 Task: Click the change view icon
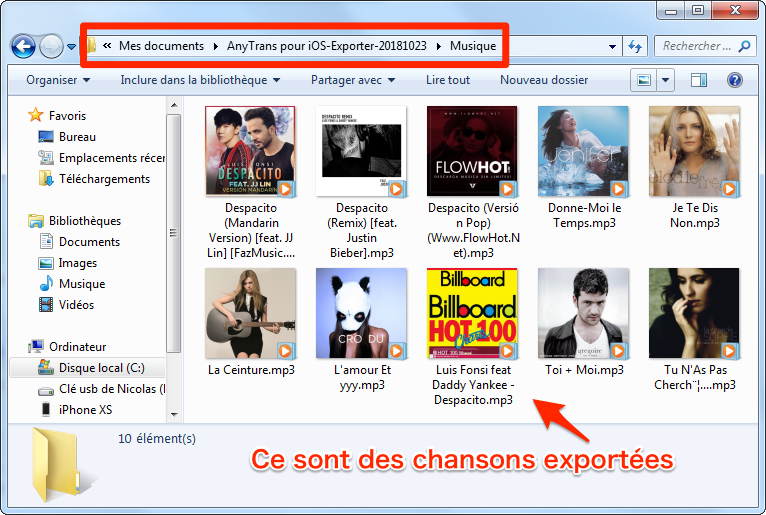[x=644, y=80]
